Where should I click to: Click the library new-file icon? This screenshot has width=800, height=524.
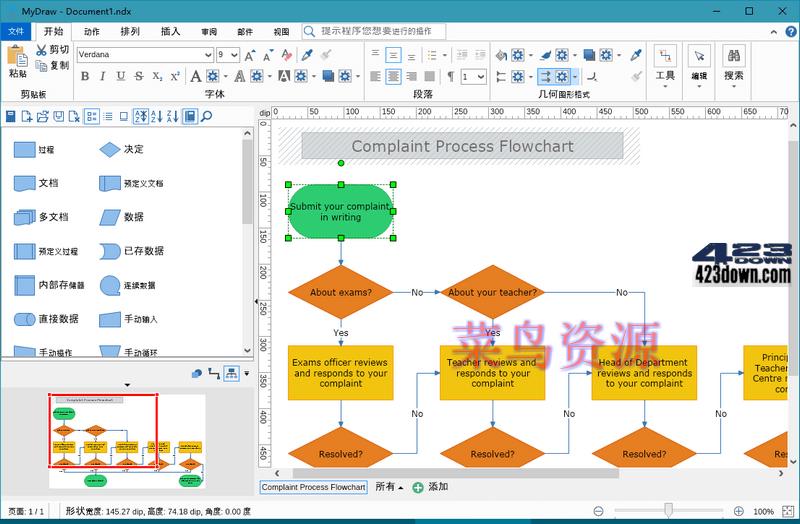[x=27, y=116]
